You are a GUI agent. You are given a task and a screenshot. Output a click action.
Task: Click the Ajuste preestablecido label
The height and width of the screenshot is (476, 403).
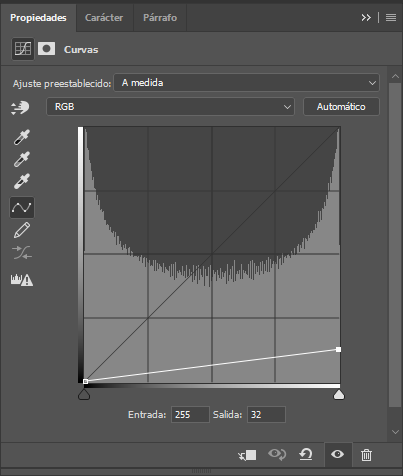[62, 84]
